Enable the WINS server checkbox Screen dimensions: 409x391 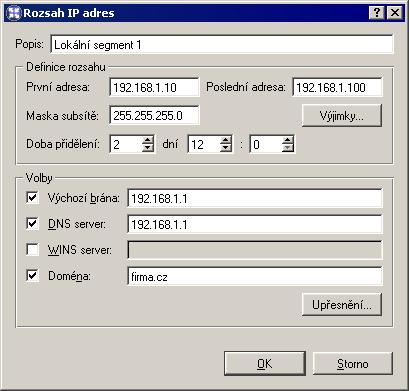click(x=32, y=249)
